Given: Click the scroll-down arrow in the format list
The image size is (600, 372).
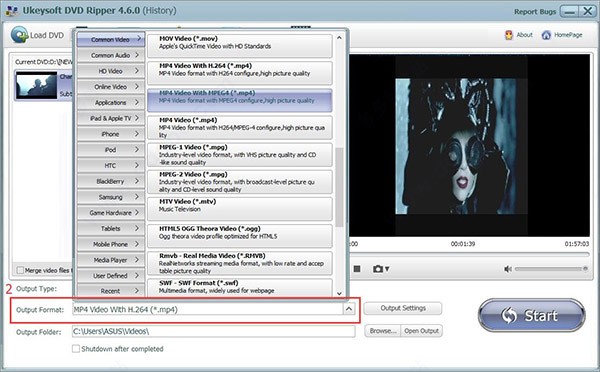Looking at the screenshot, I should point(339,293).
